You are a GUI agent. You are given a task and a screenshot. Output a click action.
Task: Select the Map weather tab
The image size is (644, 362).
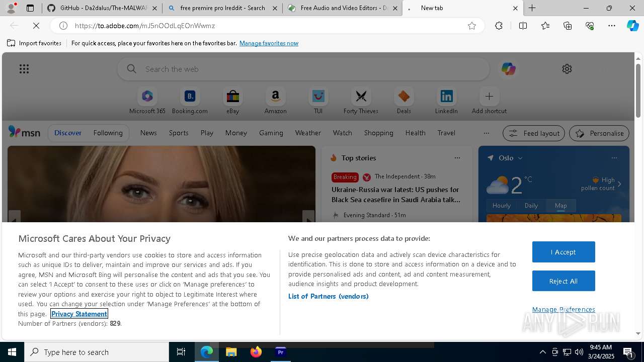pyautogui.click(x=560, y=205)
